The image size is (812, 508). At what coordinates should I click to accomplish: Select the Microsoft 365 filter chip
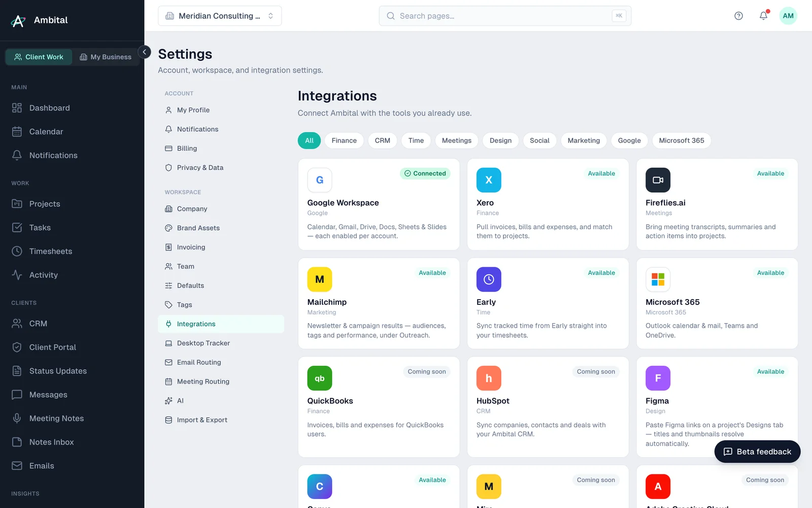682,141
